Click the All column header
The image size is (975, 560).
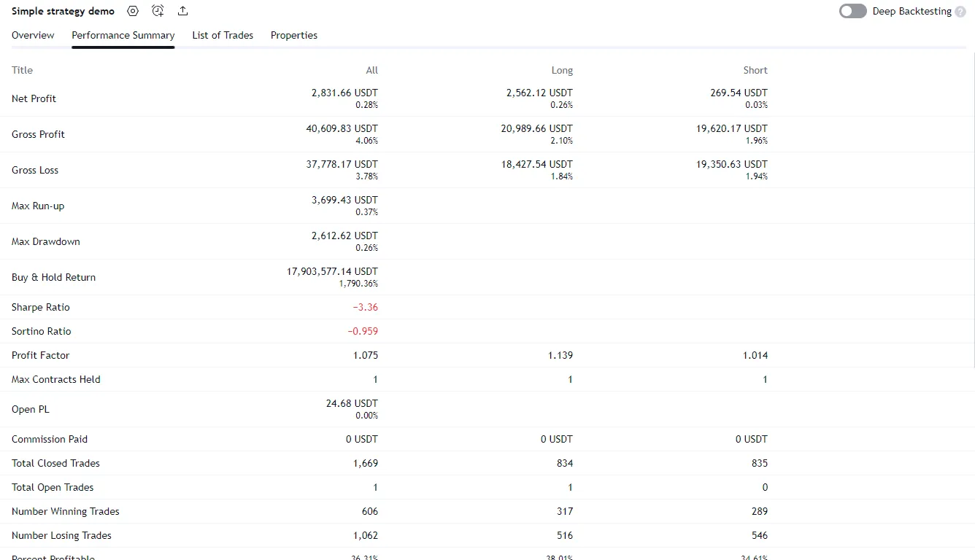(371, 70)
